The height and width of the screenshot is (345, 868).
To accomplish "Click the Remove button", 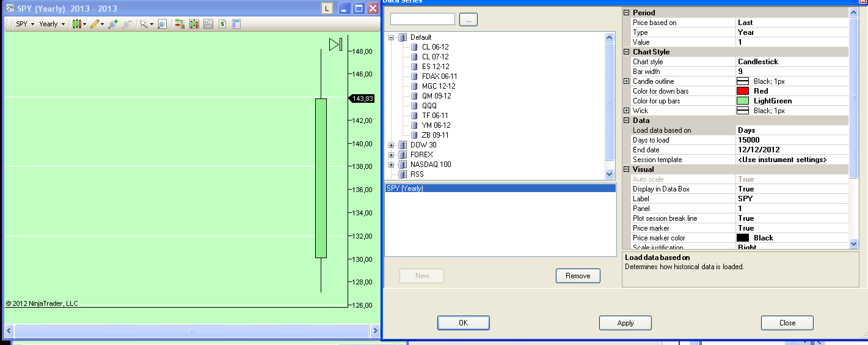I will pos(578,276).
